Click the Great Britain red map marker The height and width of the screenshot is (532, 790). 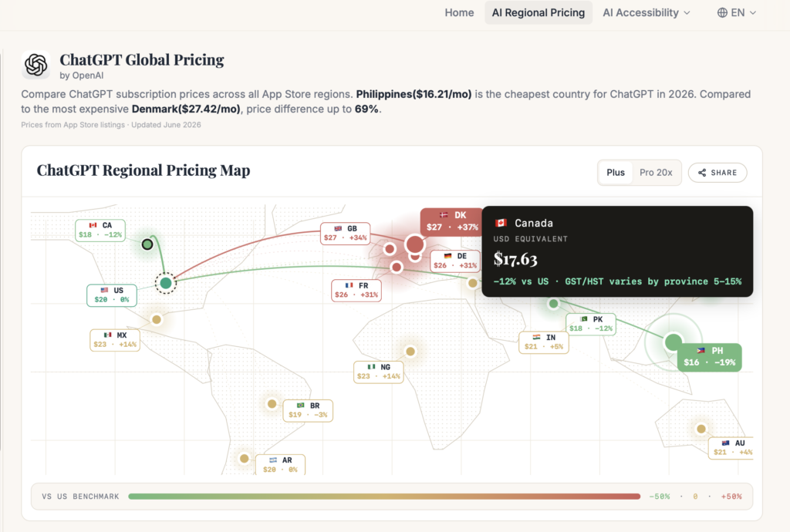click(390, 248)
